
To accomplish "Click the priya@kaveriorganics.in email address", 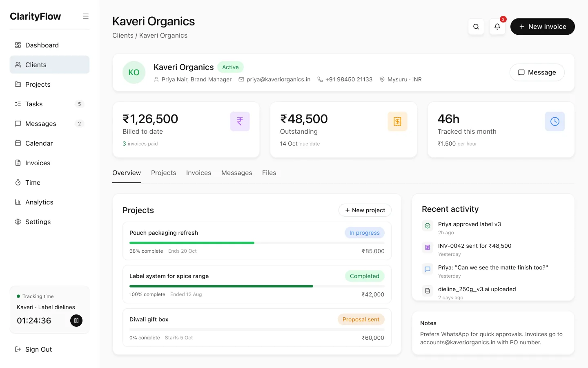I will coord(278,79).
